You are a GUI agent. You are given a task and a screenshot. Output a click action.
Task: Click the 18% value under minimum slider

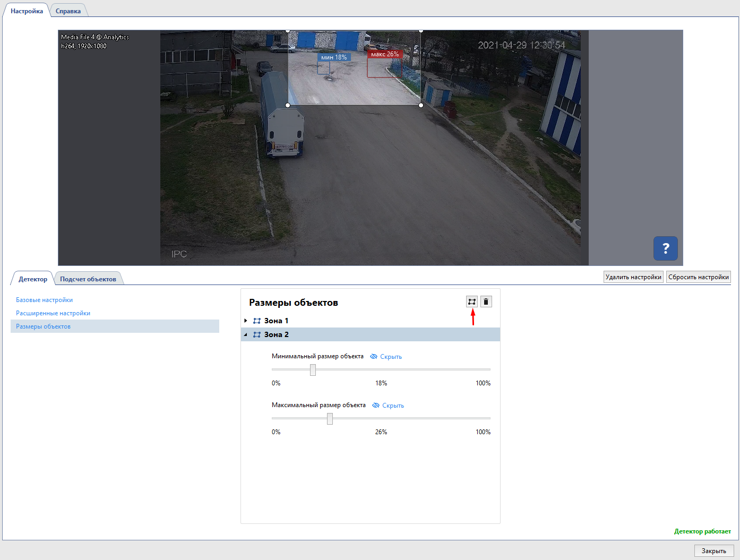[x=381, y=383]
